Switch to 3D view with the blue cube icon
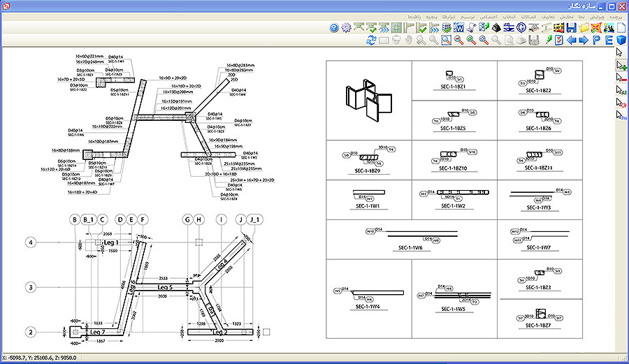This screenshot has width=629, height=364. pyautogui.click(x=621, y=41)
